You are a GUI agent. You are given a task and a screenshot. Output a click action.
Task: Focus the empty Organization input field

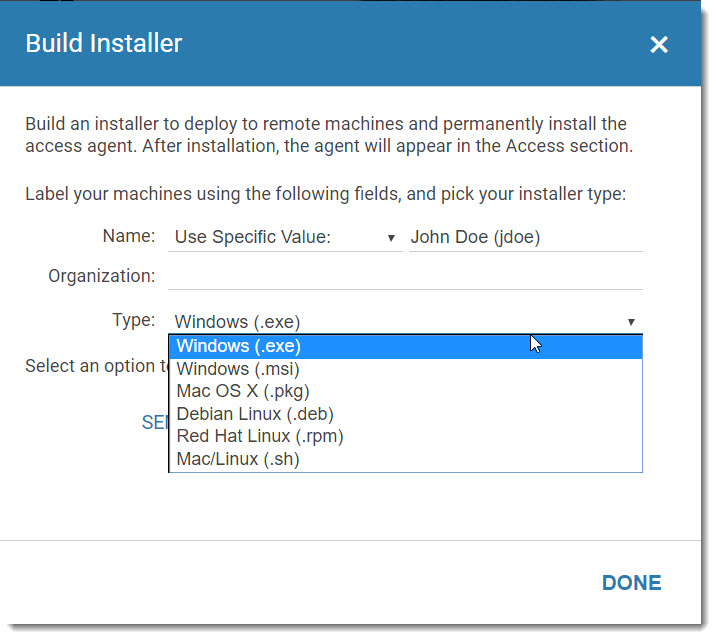pos(405,276)
